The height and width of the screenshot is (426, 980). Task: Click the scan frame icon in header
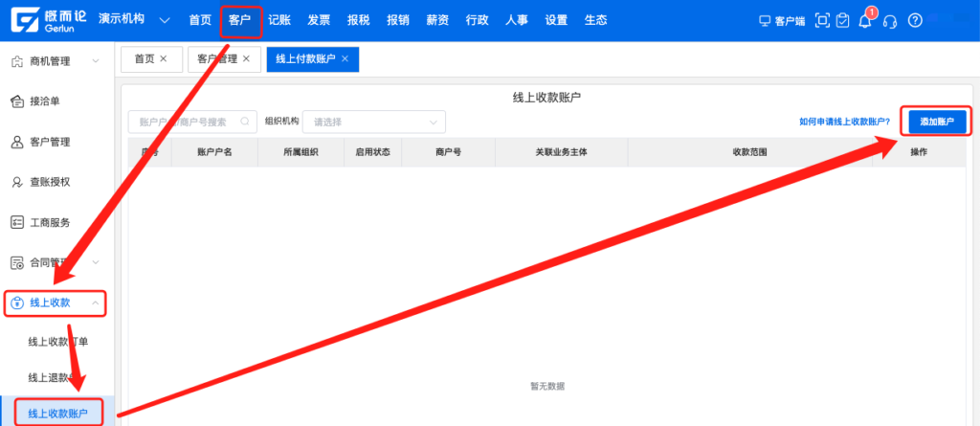click(823, 21)
